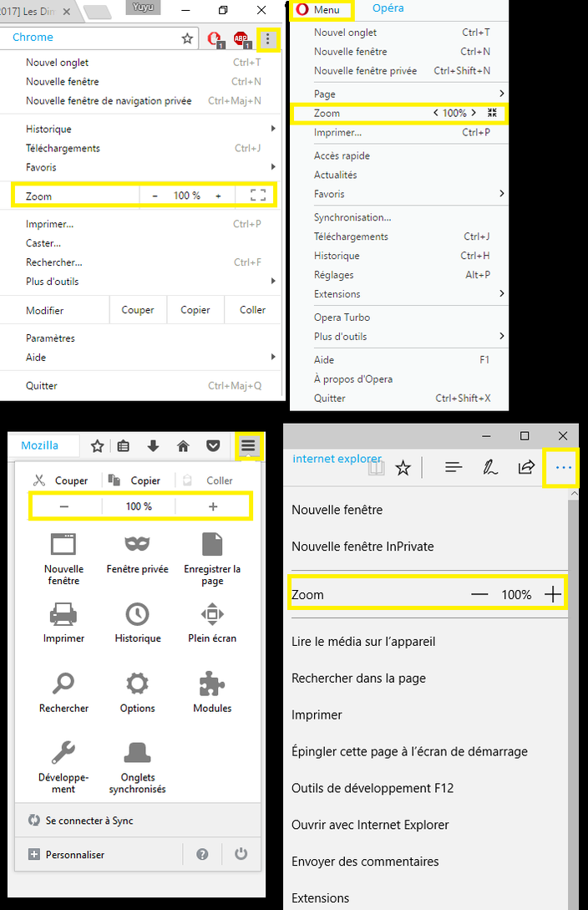Select Quitter in Chrome menu
Screen dimensions: 588x910
(x=41, y=385)
